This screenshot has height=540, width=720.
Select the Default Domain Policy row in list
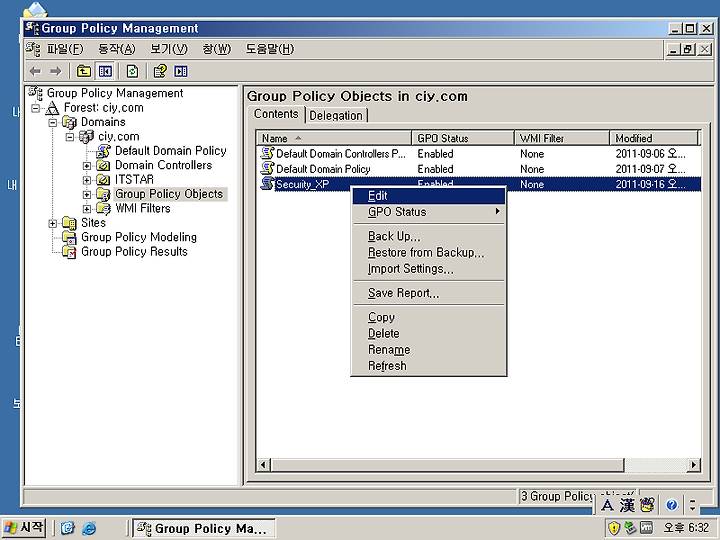click(x=479, y=169)
